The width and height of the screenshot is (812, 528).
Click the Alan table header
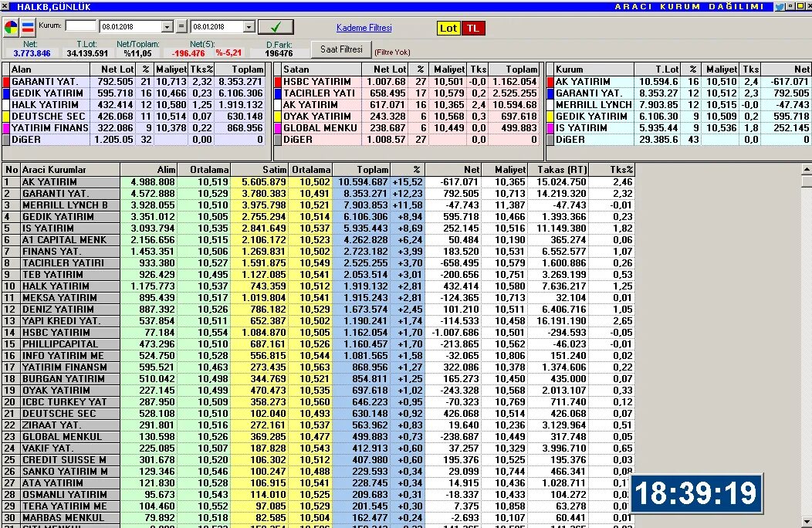click(x=49, y=69)
